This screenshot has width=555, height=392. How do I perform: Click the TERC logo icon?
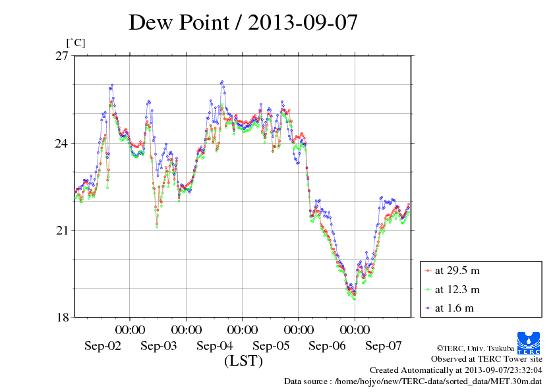(530, 343)
